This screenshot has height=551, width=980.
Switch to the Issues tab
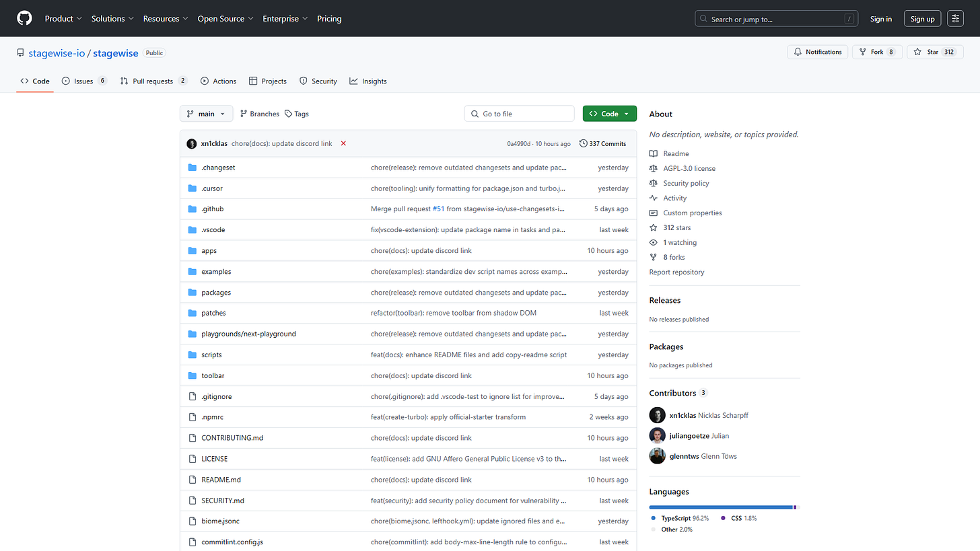[84, 81]
